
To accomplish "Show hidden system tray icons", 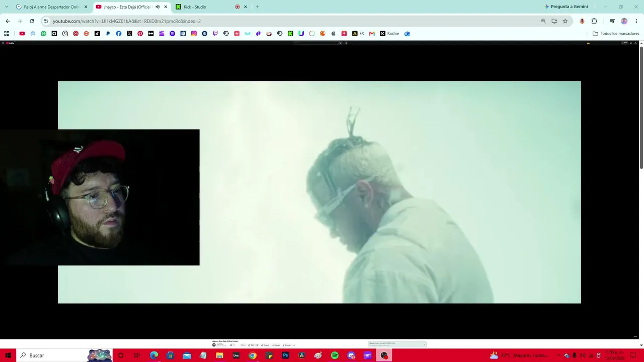I will point(558,355).
